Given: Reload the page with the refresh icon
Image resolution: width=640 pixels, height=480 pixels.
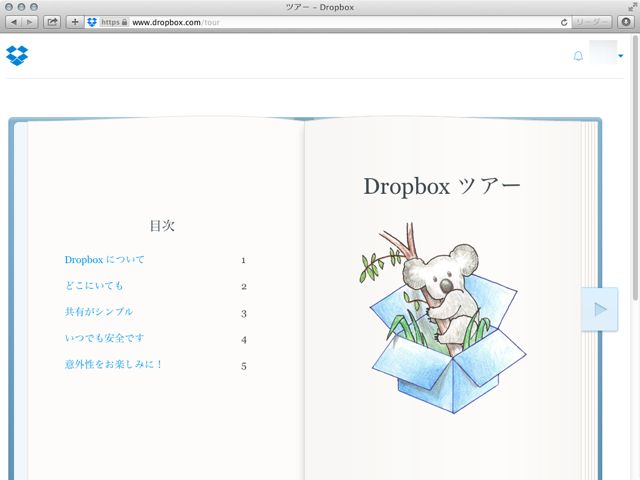Looking at the screenshot, I should tap(564, 22).
